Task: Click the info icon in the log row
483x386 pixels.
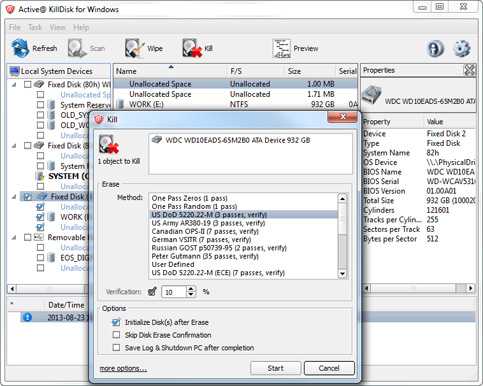Action: 27,317
